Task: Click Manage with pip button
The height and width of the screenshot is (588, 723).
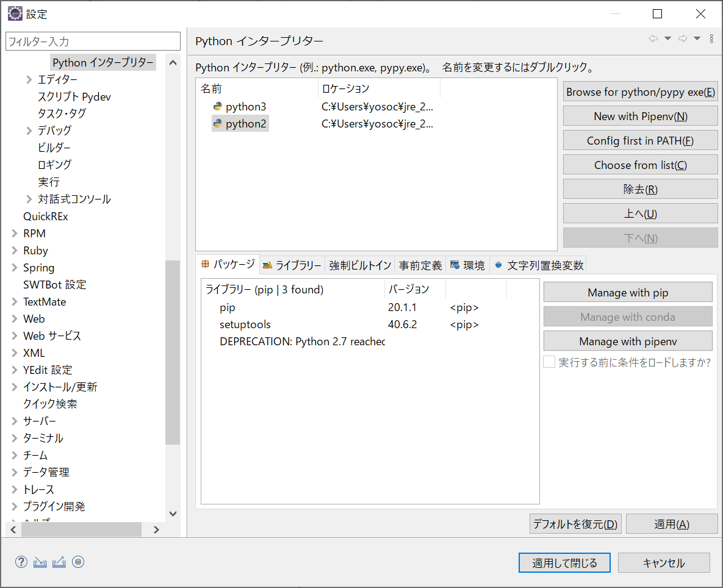Action: pyautogui.click(x=628, y=292)
